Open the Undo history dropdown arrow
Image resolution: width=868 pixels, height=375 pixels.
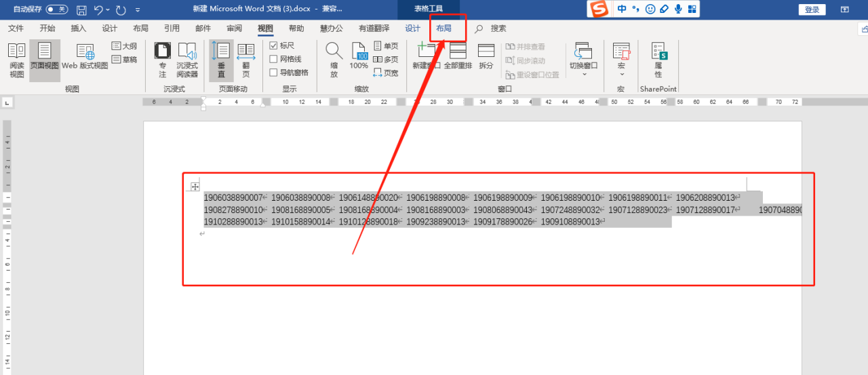108,10
